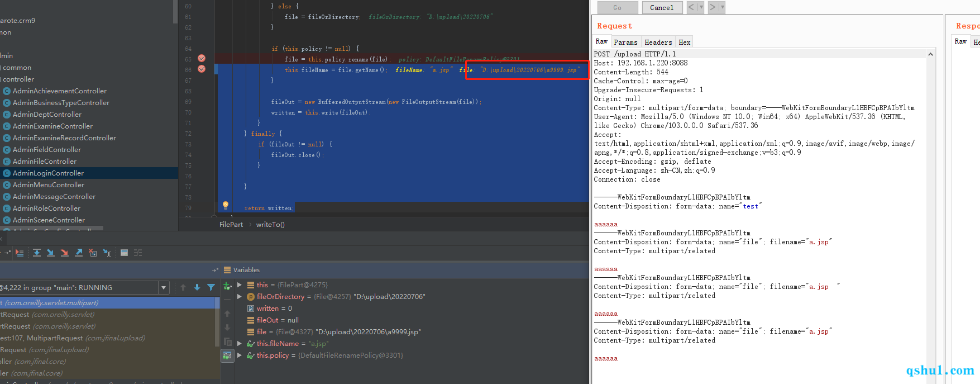
Task: Select the com.oreilly.servlet.multipart stack frame
Action: pos(107,303)
